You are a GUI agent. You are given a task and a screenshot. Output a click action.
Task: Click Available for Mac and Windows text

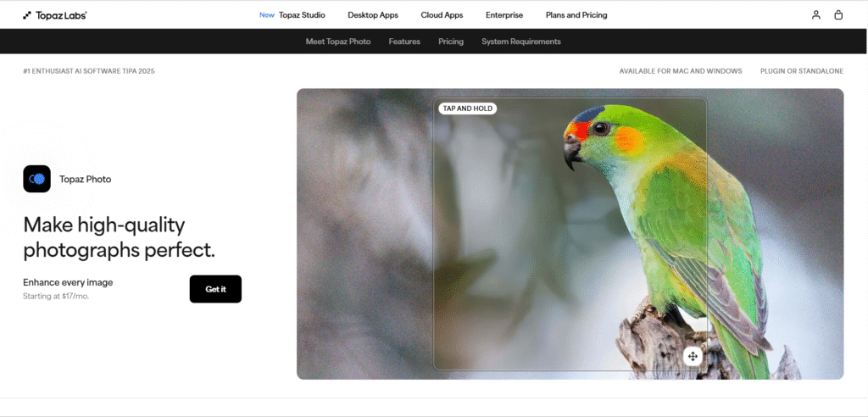point(681,71)
